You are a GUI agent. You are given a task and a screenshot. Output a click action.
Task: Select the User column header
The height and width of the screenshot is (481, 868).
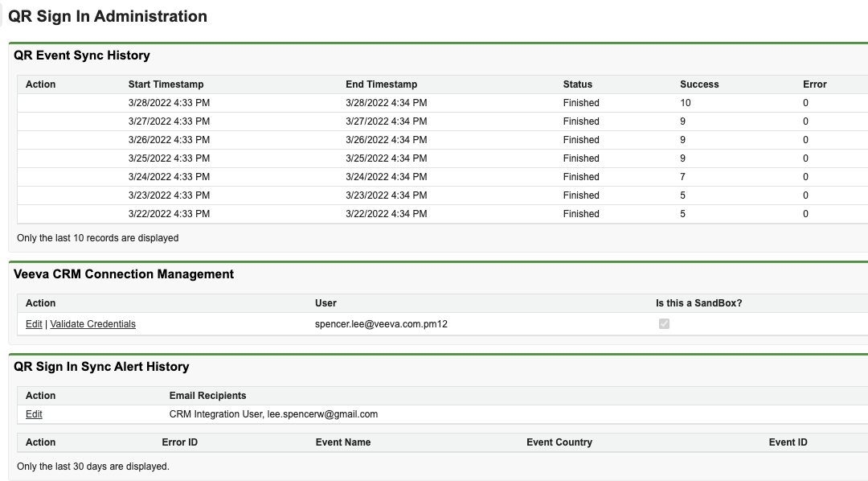(325, 303)
